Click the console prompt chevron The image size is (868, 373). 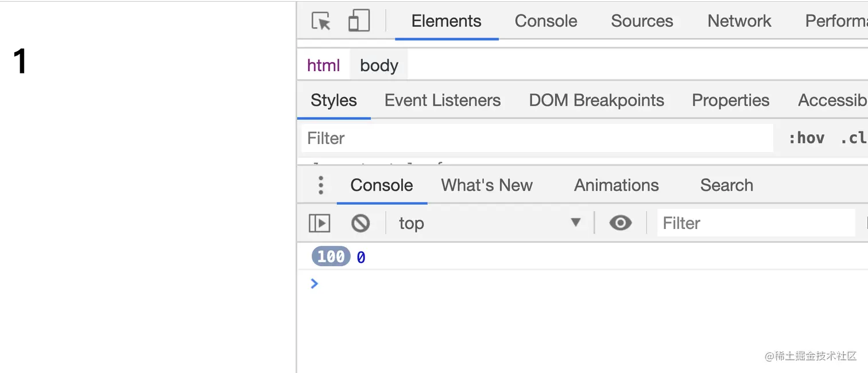314,283
